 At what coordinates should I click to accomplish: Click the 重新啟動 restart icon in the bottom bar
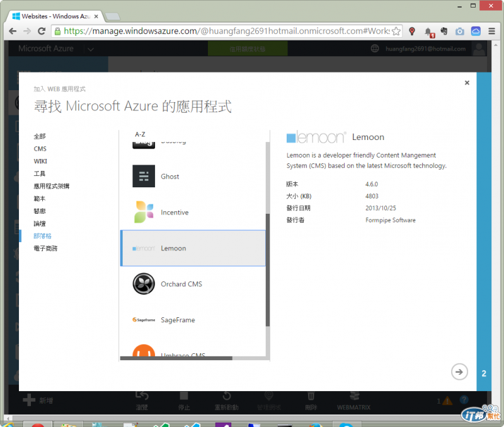pyautogui.click(x=227, y=395)
